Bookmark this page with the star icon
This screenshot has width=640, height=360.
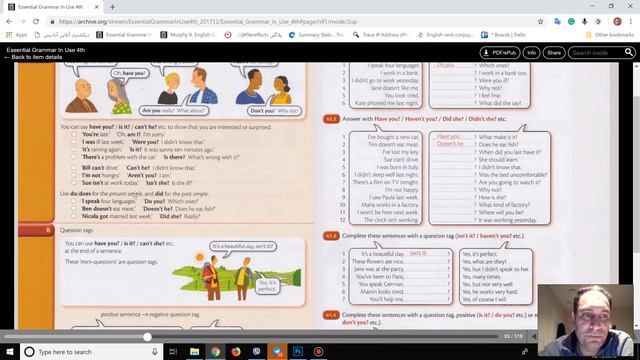click(x=540, y=22)
